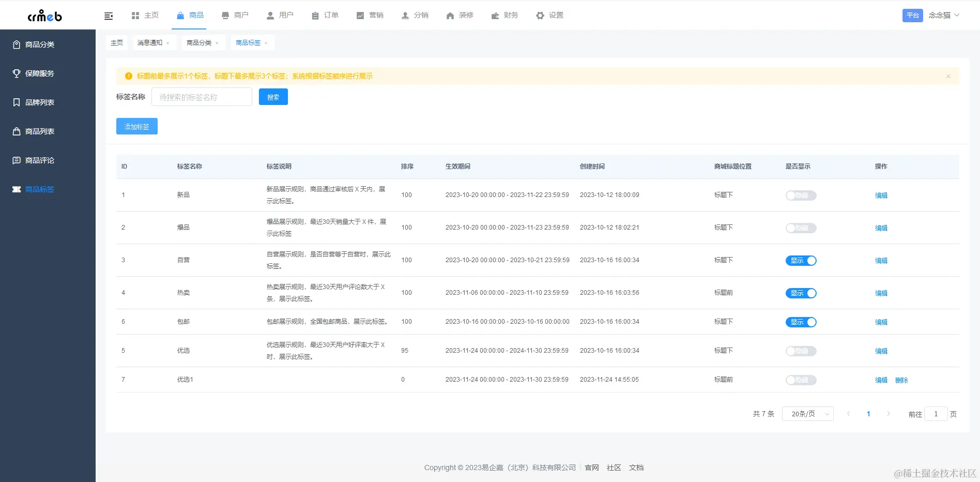Edit the 优选 tag row with sort 95
Viewport: 980px width, 482px height.
881,351
